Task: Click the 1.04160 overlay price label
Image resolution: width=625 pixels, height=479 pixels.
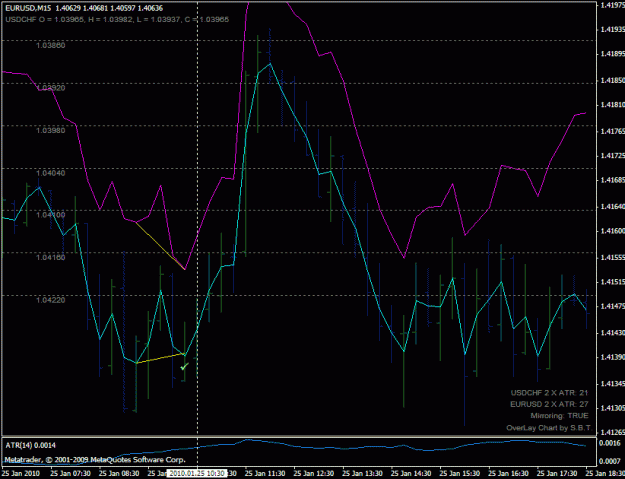Action: [51, 257]
